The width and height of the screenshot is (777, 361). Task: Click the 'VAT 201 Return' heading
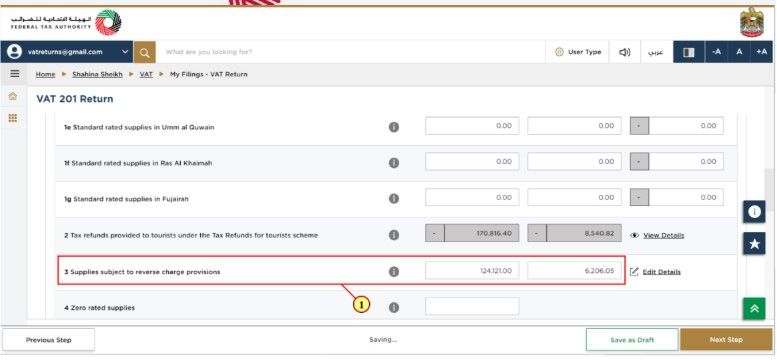click(75, 99)
